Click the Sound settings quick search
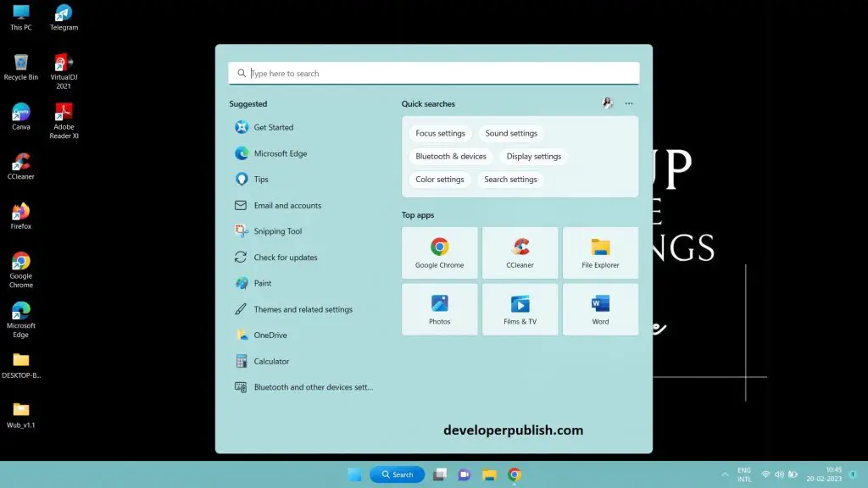 [x=511, y=133]
